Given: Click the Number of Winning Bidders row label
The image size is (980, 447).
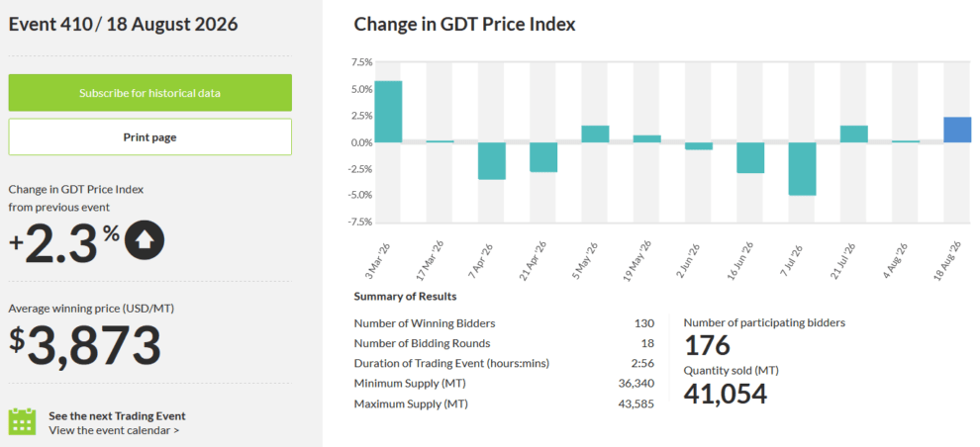Looking at the screenshot, I should coord(425,323).
